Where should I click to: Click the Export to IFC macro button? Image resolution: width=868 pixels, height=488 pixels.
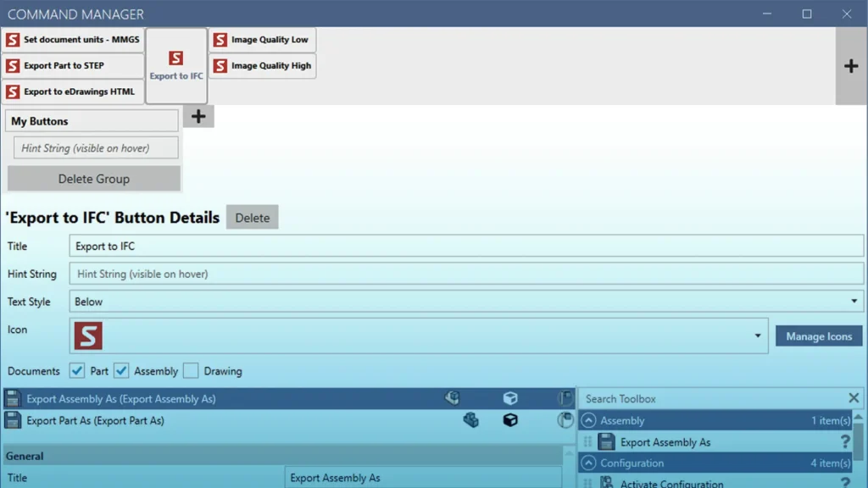[x=176, y=66]
